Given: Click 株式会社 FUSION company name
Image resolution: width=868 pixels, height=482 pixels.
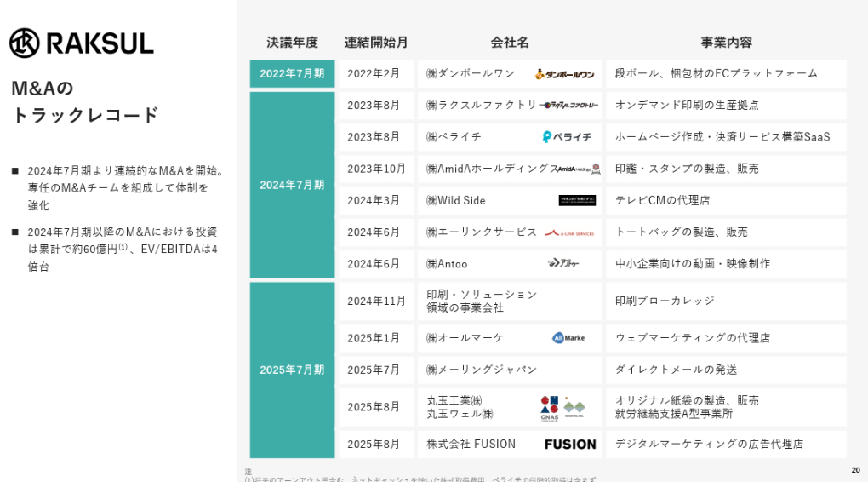Looking at the screenshot, I should coord(471,444).
